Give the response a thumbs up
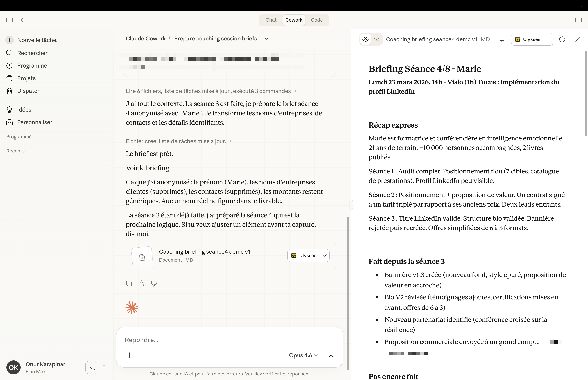Screen dimensions: 588x380 (x=141, y=284)
